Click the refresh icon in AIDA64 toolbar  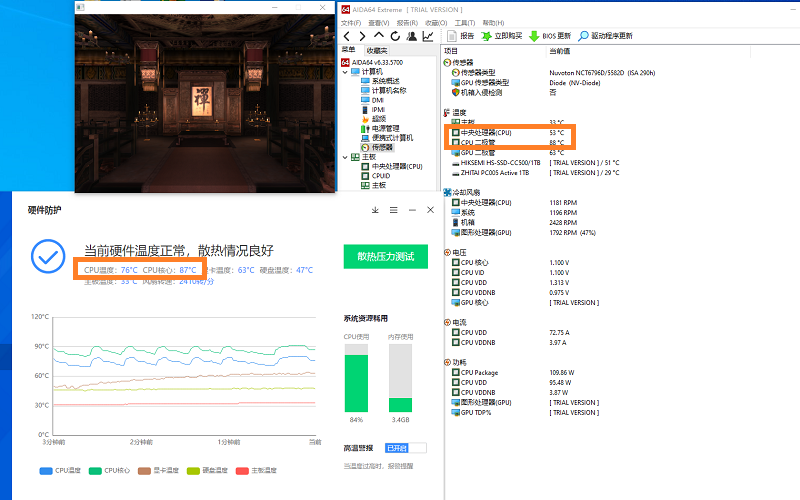coord(395,36)
